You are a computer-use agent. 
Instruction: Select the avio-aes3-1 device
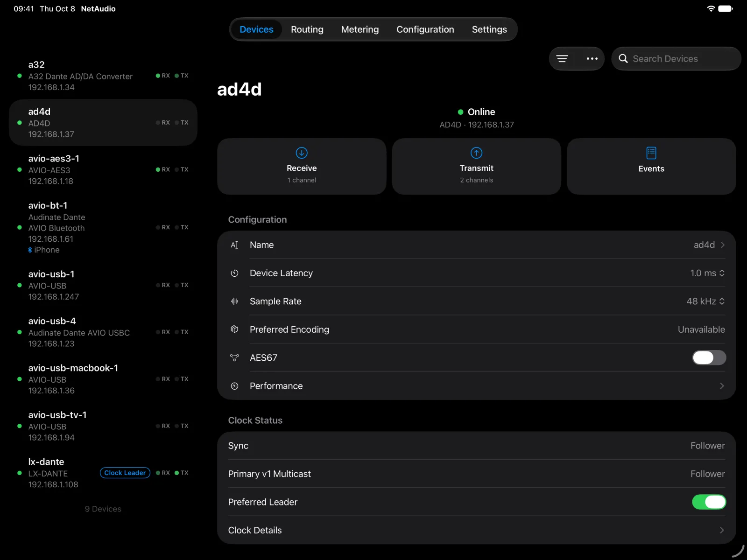[x=103, y=169]
